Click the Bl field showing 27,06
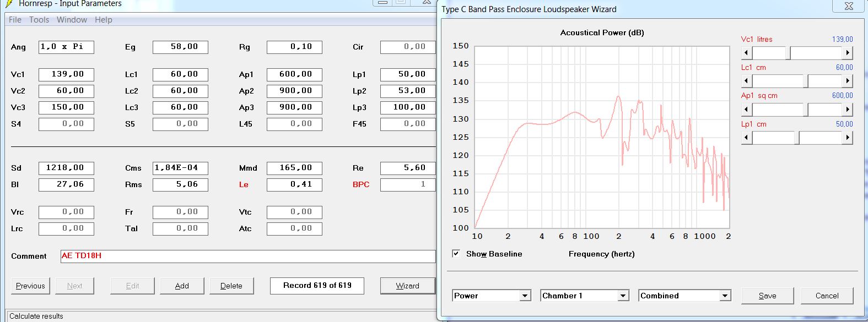The width and height of the screenshot is (868, 322). [66, 184]
